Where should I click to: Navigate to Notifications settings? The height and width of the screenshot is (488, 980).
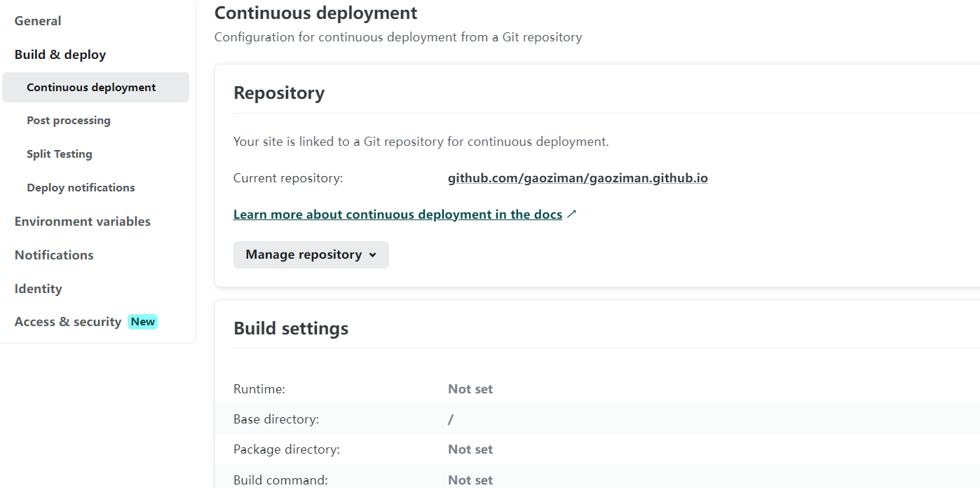pos(54,255)
